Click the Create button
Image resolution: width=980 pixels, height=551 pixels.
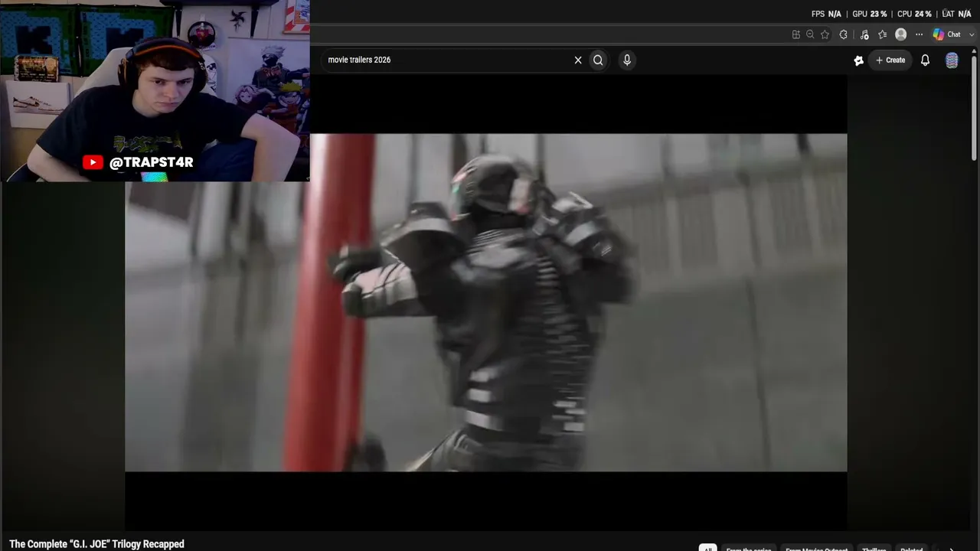pyautogui.click(x=890, y=60)
